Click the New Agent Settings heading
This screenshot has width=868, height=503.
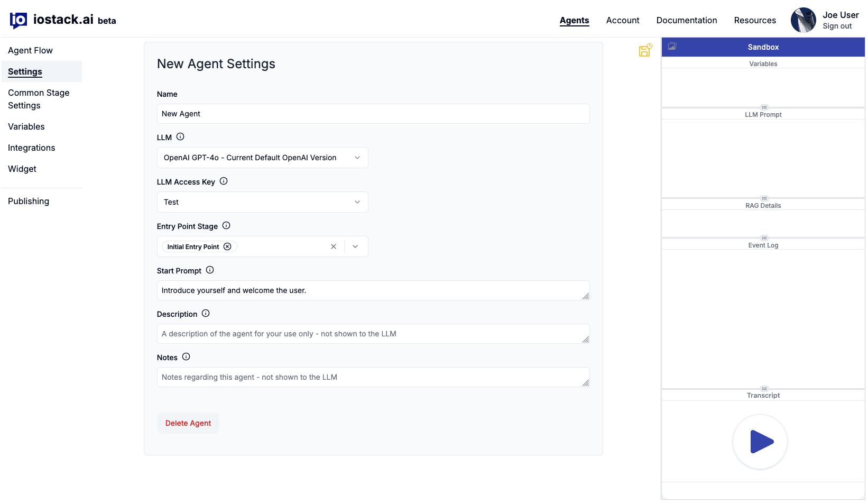[216, 64]
